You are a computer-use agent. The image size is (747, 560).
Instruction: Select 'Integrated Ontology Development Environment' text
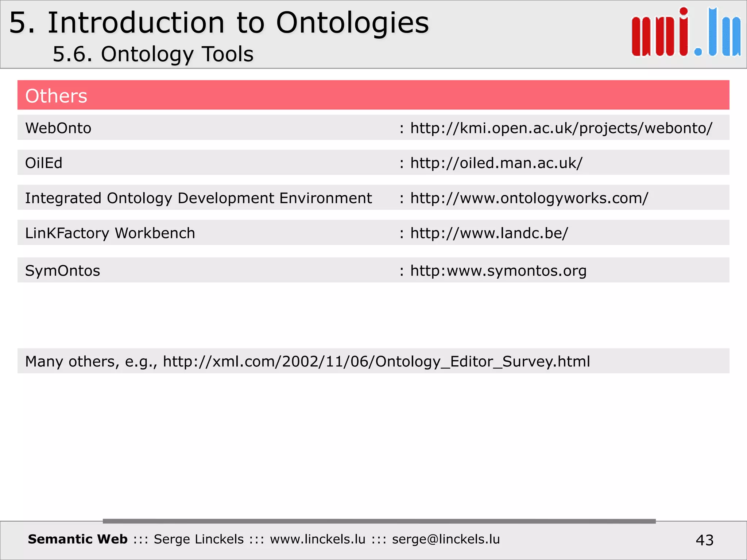point(198,198)
